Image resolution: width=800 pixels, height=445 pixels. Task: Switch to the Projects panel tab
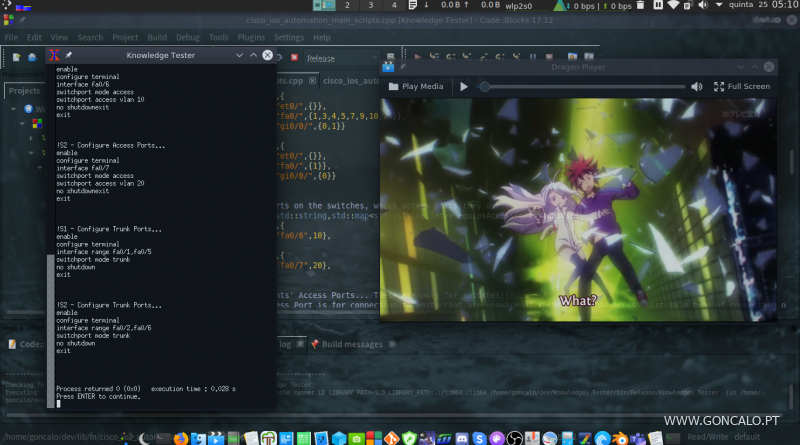(x=25, y=90)
